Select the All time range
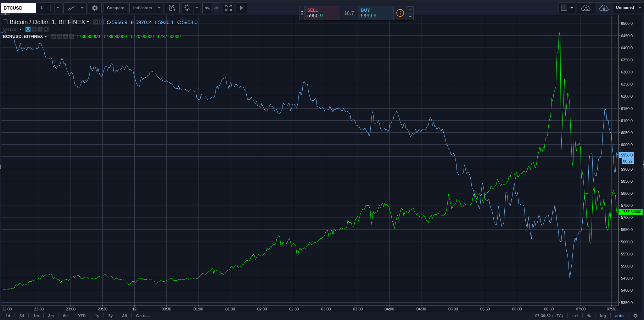This screenshot has width=644, height=320. point(124,316)
